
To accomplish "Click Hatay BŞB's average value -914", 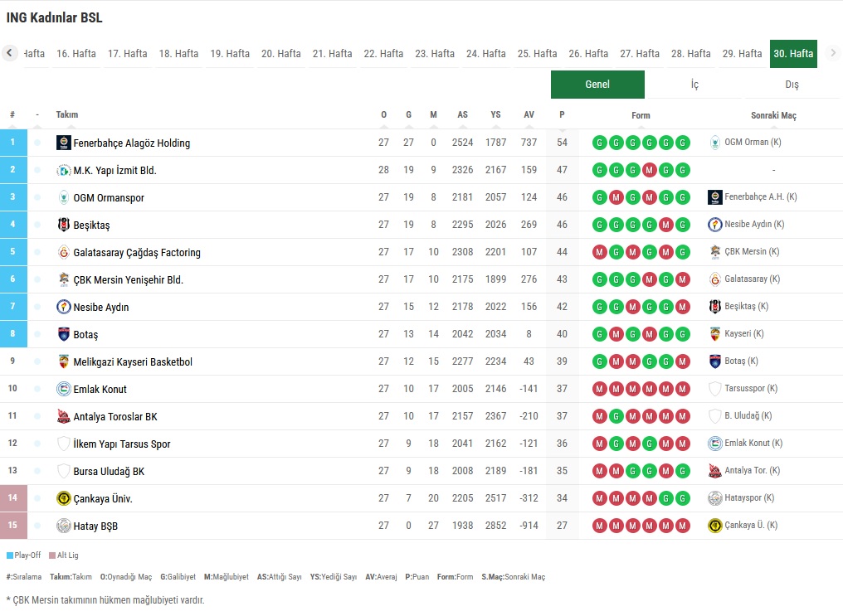I will pos(529,526).
